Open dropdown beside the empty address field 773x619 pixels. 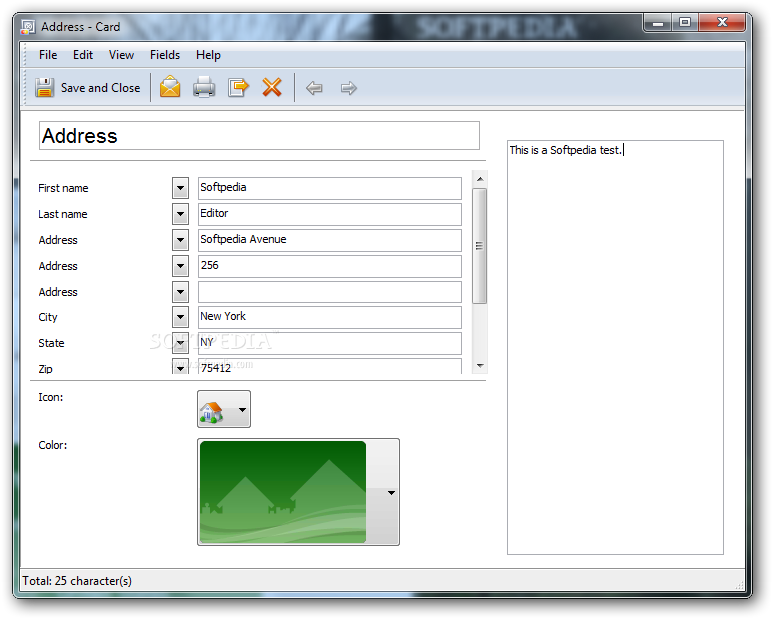tap(180, 292)
